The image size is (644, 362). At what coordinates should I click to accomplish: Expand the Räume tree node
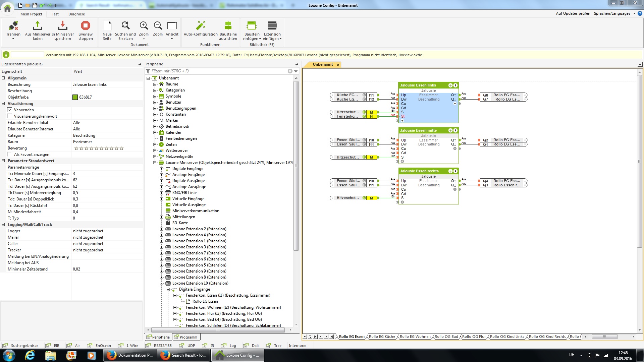click(155, 84)
